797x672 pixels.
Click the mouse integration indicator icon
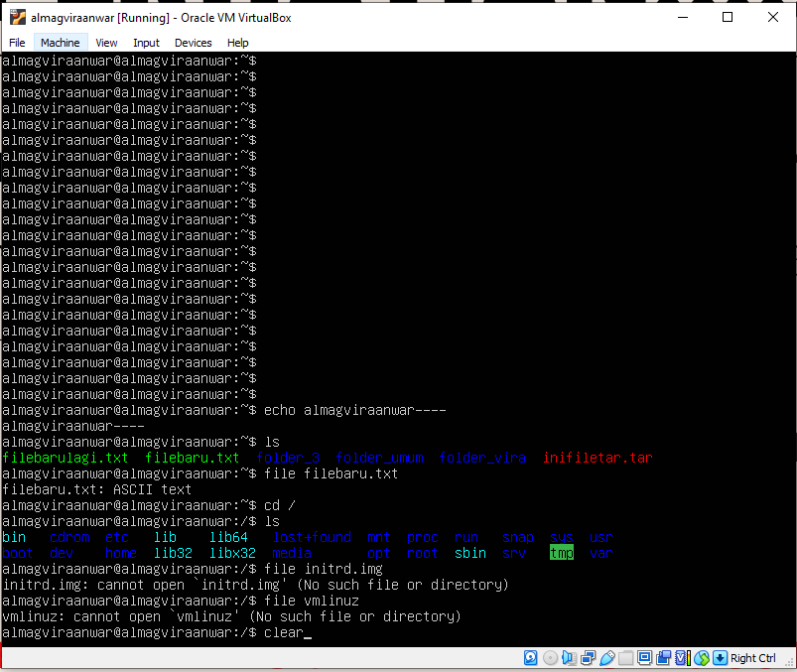(702, 658)
